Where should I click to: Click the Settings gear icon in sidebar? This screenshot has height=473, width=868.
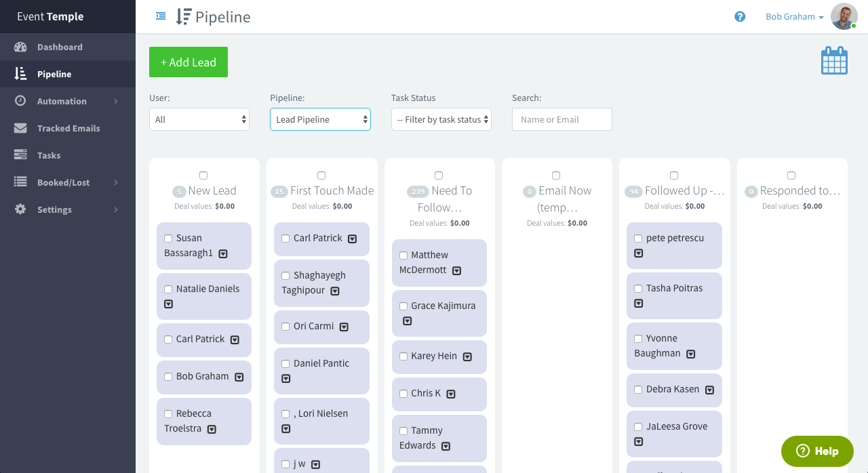(x=20, y=209)
